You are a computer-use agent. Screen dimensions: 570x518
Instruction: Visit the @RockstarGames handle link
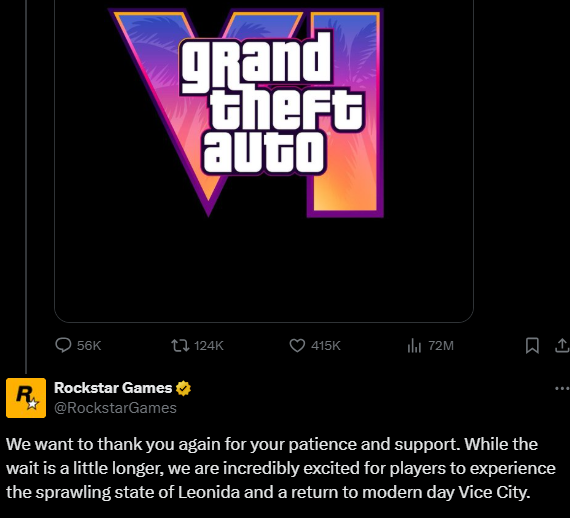tap(115, 408)
